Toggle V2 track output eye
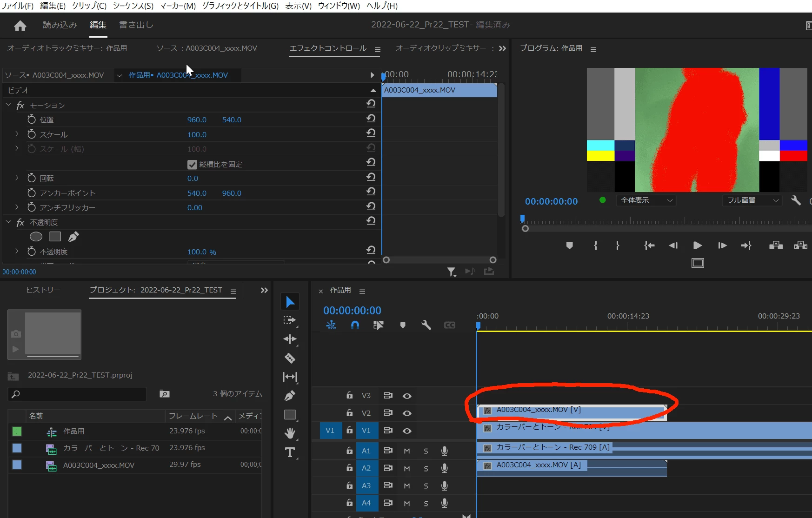 tap(407, 413)
